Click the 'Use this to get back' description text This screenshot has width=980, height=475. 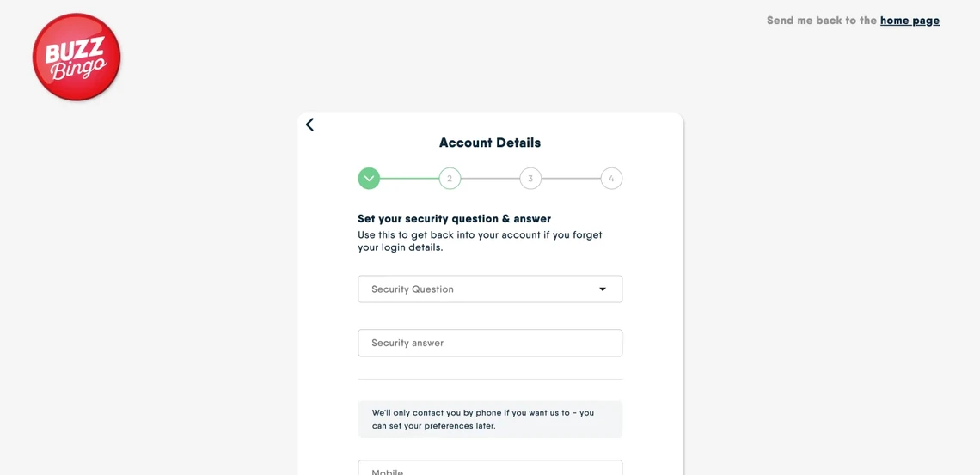tap(480, 241)
